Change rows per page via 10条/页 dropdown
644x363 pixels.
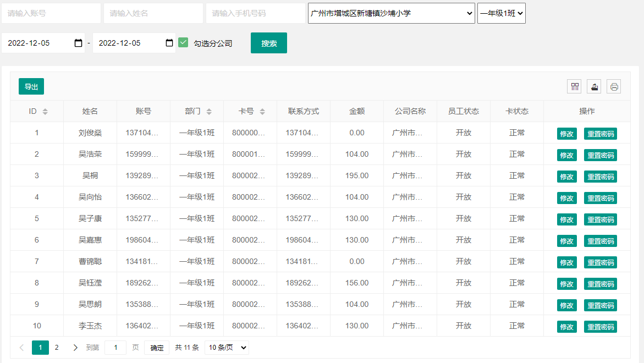[x=227, y=347]
